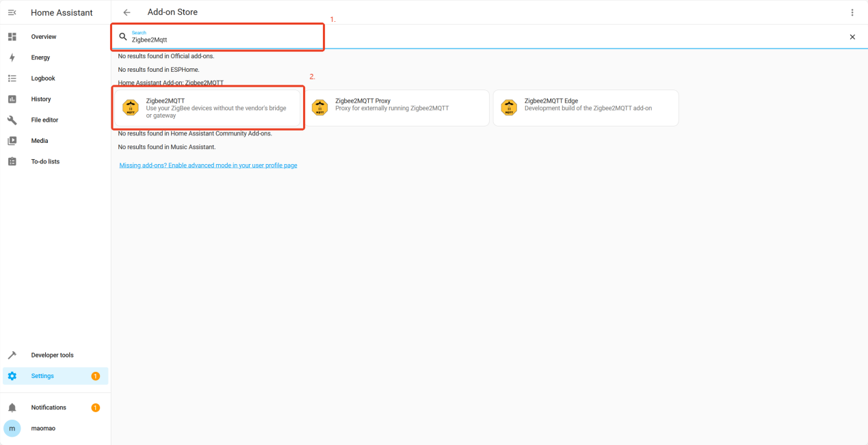
Task: Follow the enable advanced mode link
Action: click(208, 165)
